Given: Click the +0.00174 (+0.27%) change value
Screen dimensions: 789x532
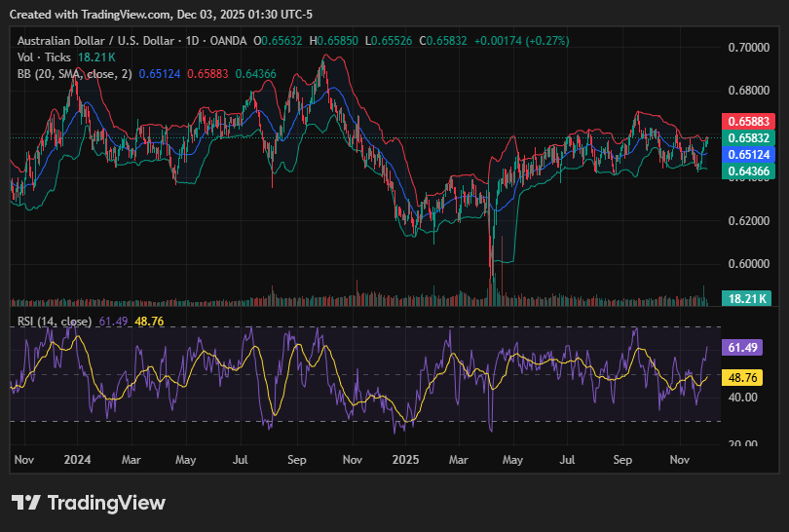Looking at the screenshot, I should (x=522, y=41).
